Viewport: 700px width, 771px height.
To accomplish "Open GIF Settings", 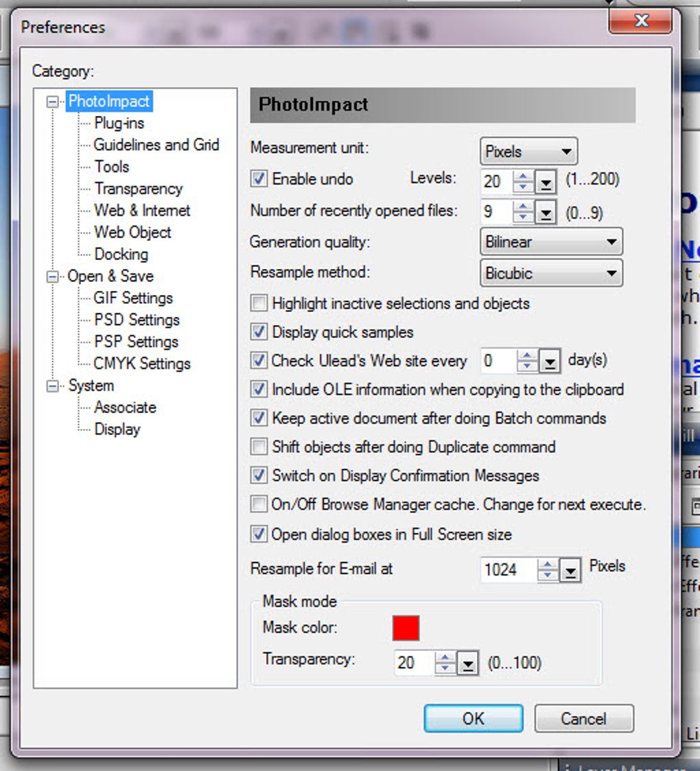I will point(133,298).
